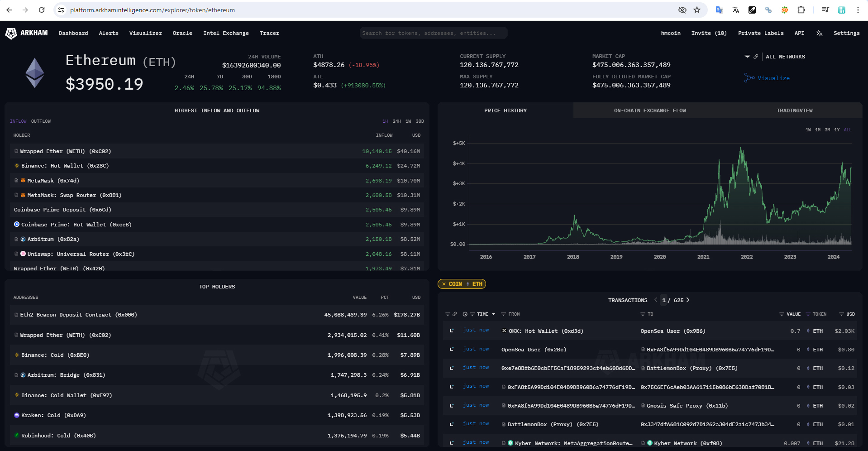
Task: Set price chart range to ALL
Action: [x=848, y=130]
